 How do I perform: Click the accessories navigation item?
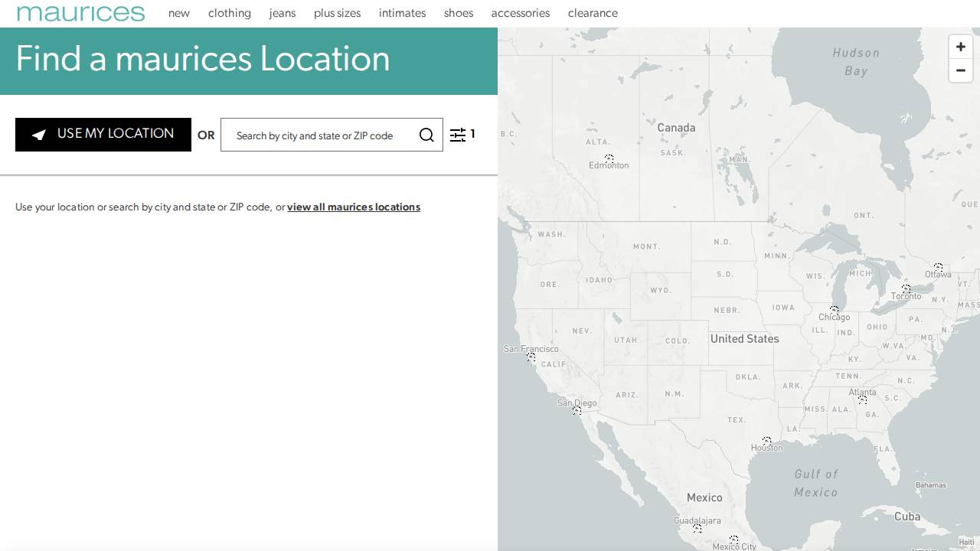pos(521,13)
